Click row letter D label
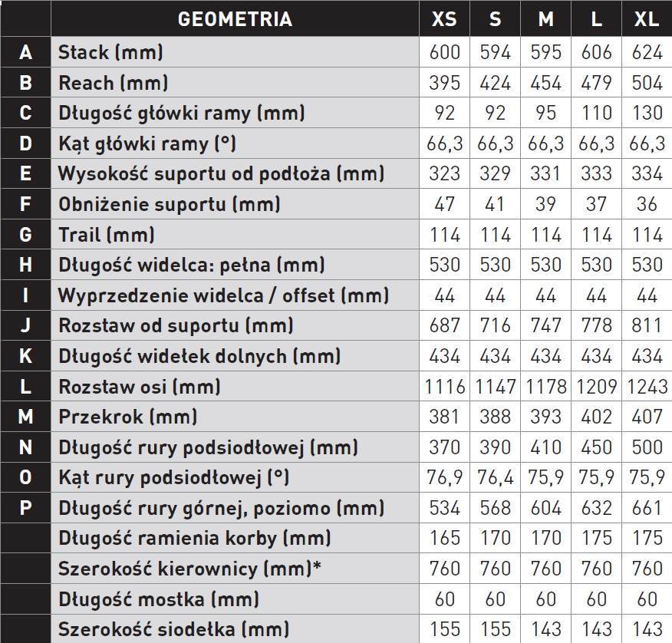 (x=26, y=143)
